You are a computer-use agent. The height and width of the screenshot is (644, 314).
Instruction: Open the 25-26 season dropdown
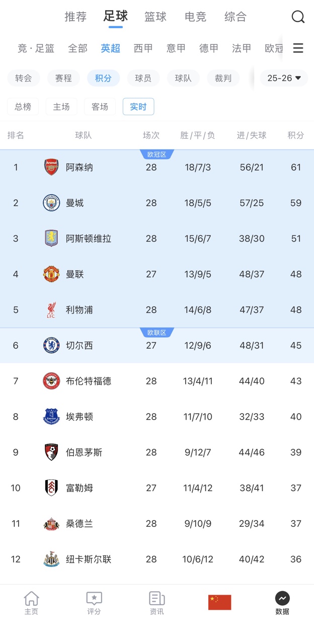pyautogui.click(x=284, y=78)
